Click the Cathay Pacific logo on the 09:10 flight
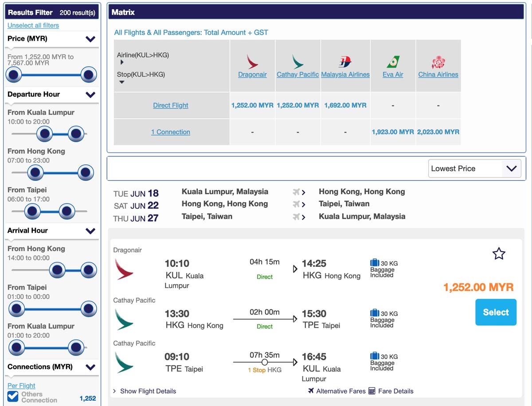This screenshot has height=406, width=532. coord(124,362)
